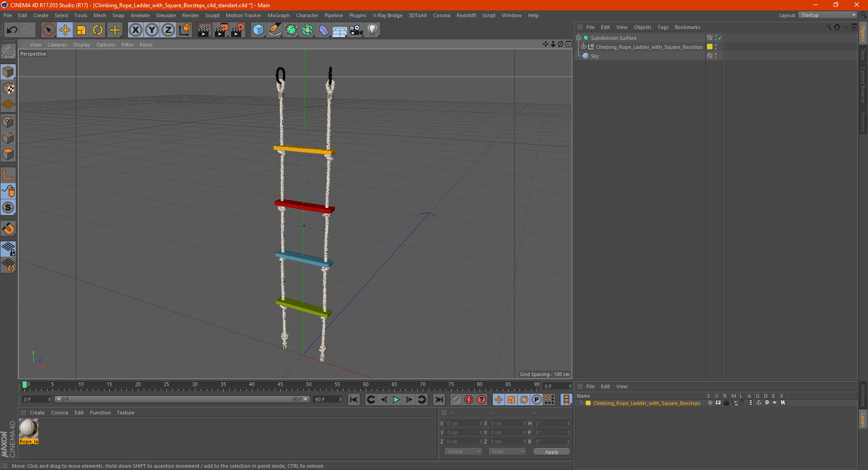The height and width of the screenshot is (470, 868).
Task: Select the Rope_la material thumbnail
Action: click(28, 431)
